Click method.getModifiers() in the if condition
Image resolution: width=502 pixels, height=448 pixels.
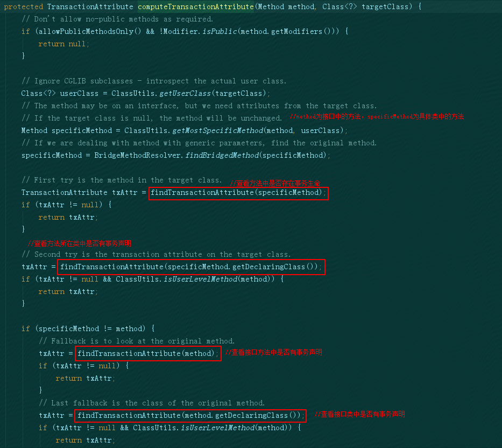[x=287, y=31]
